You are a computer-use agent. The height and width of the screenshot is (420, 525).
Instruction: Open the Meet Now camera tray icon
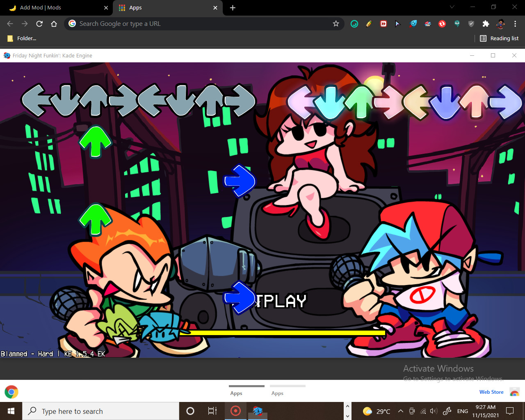pos(412,411)
